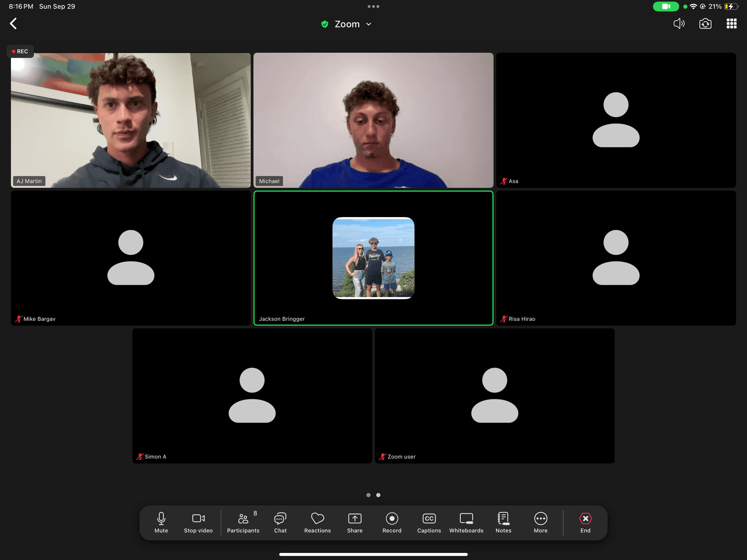Tap the Wi-Fi status icon
Viewport: 747px width, 560px height.
(693, 7)
